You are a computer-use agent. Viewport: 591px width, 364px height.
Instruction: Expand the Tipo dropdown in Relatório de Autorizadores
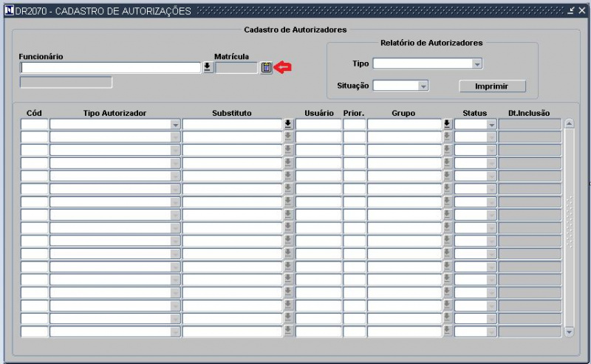(476, 64)
